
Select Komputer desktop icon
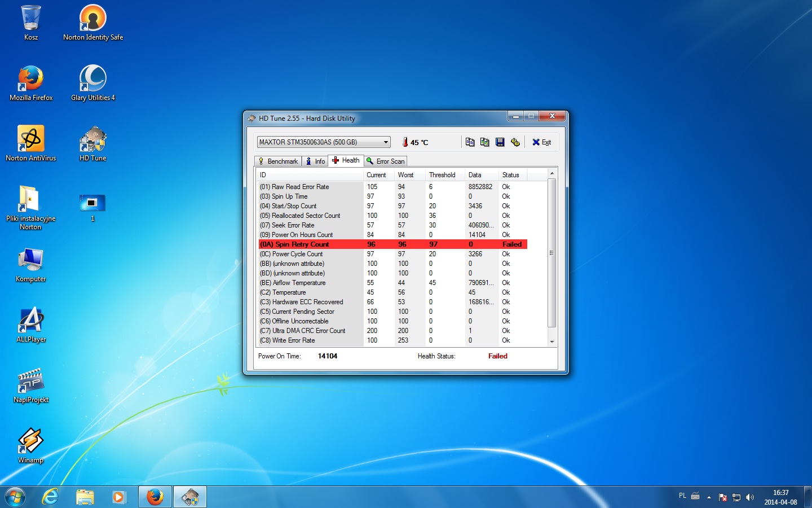pos(31,265)
